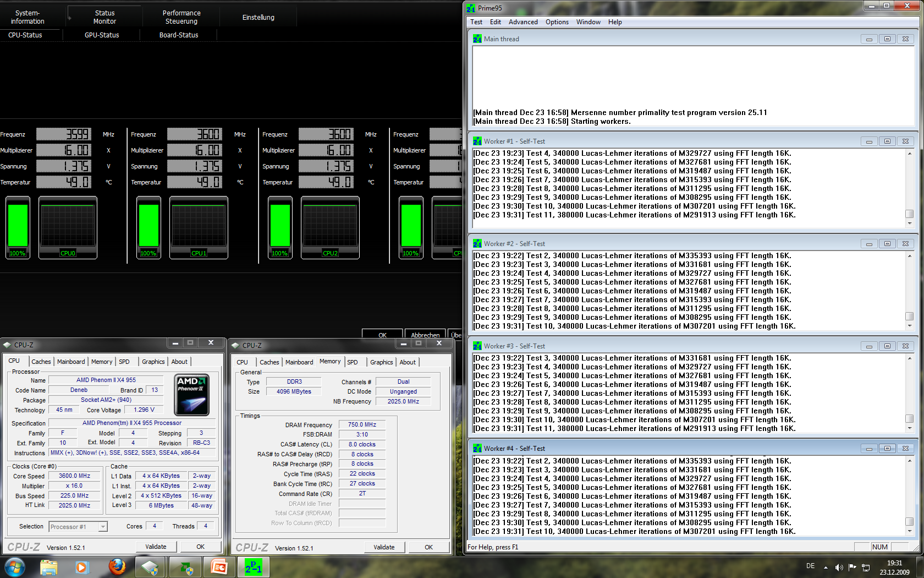924x578 pixels.
Task: Open the Options menu in Prime95
Action: point(557,22)
